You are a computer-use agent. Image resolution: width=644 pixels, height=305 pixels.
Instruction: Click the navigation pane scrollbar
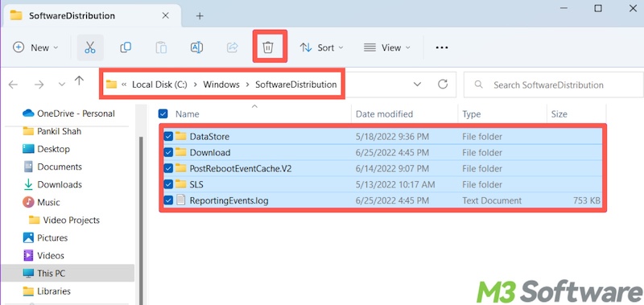(x=142, y=220)
